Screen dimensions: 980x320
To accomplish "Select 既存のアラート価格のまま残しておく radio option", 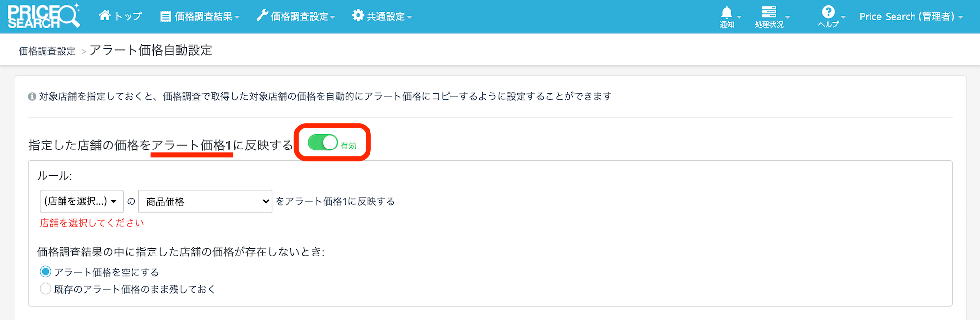I will pos(45,289).
